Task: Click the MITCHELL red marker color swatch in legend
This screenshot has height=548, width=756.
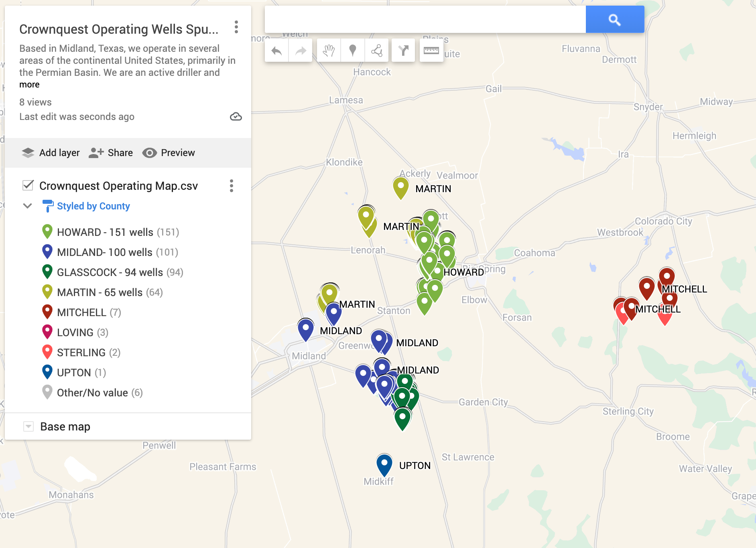Action: [47, 312]
